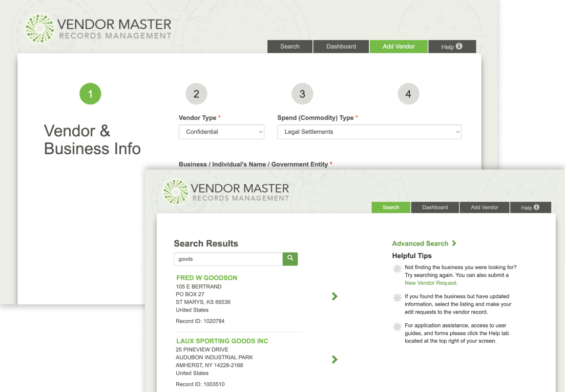The image size is (565, 392).
Task: Click the '105 E BERTRAND' address line
Action: [x=199, y=286]
